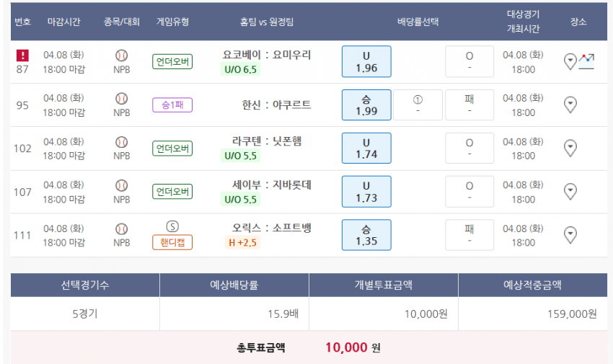Viewport: 613px width, 364px height.
Task: Open the odds trend chart icon for match 87
Action: point(586,61)
